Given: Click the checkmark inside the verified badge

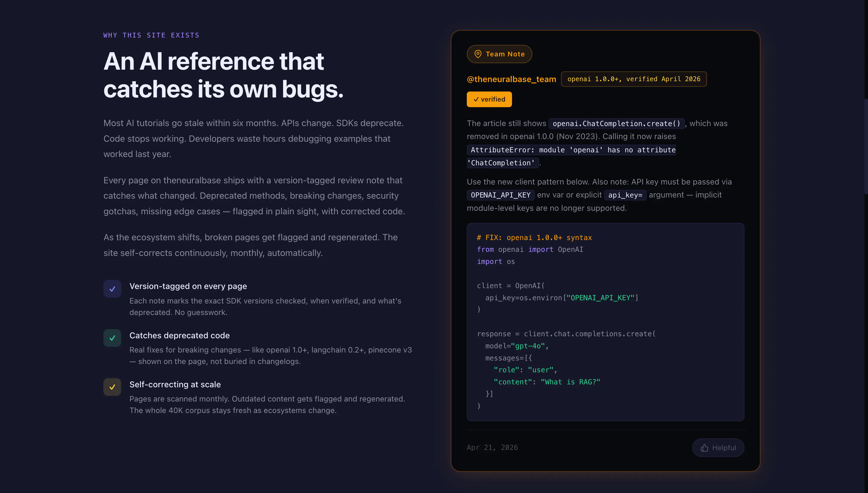Looking at the screenshot, I should 476,99.
